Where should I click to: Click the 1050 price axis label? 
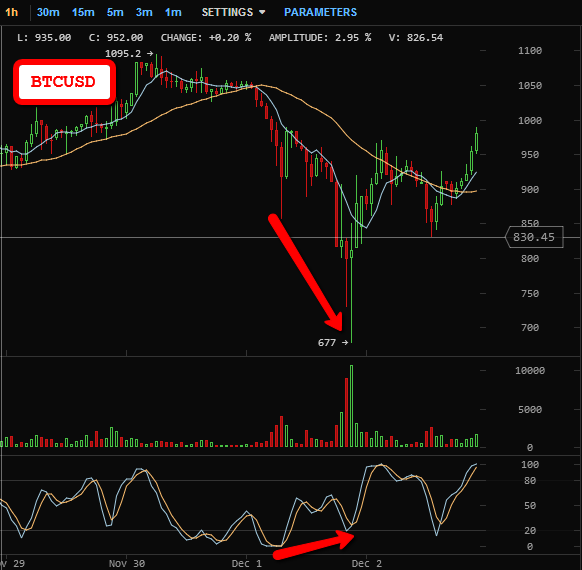point(530,85)
